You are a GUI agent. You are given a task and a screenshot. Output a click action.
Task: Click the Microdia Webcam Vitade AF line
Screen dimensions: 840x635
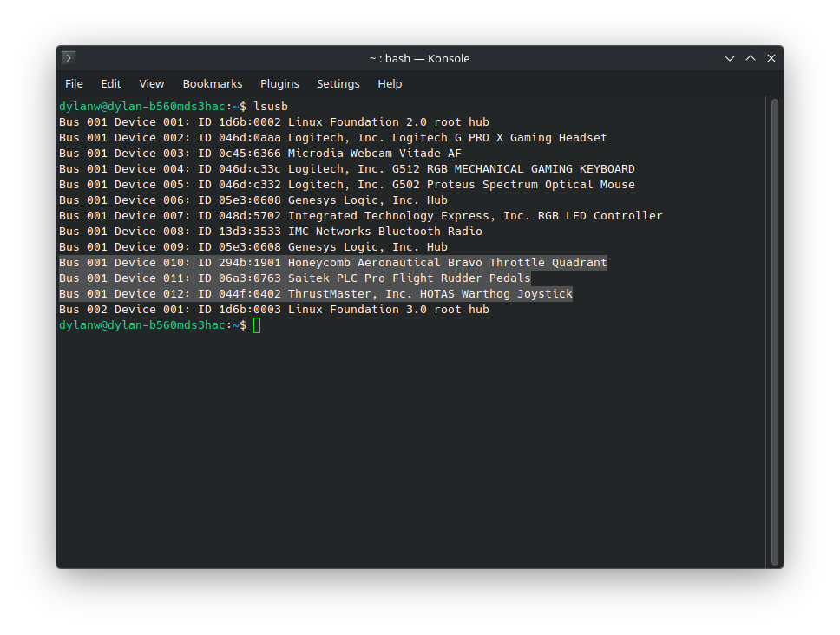[x=259, y=154]
